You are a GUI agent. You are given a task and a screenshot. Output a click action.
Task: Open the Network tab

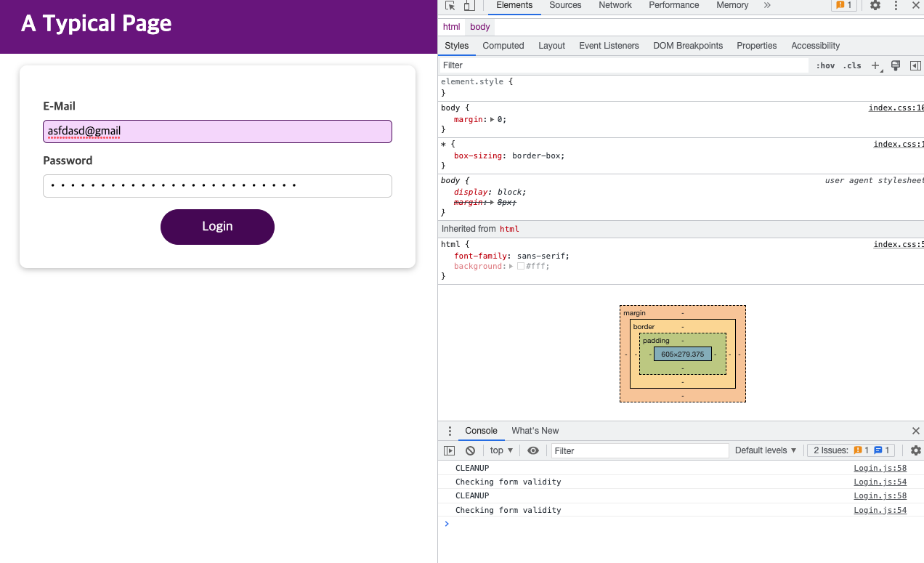click(615, 5)
